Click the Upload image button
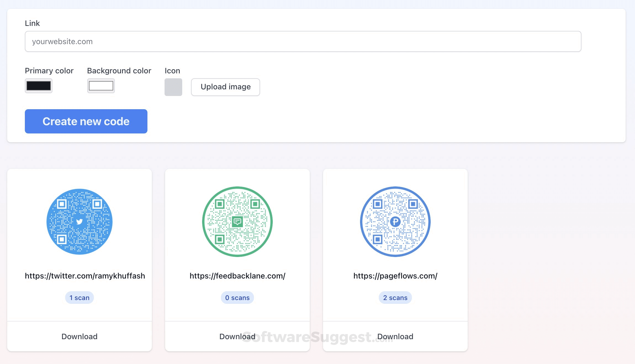 (x=225, y=87)
